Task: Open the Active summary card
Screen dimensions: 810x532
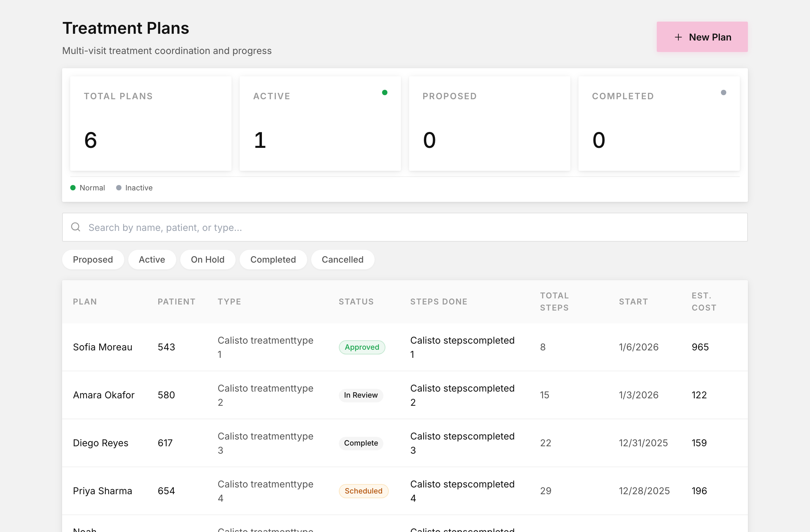Action: [320, 123]
